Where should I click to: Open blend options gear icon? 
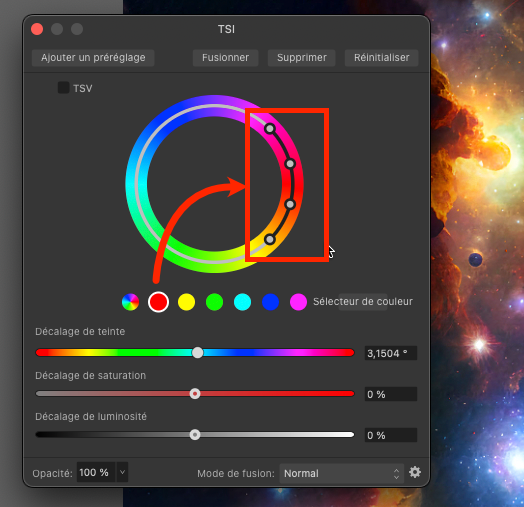[415, 473]
